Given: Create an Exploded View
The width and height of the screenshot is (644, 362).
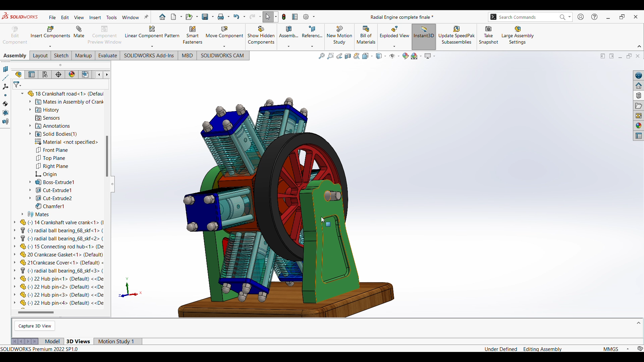Looking at the screenshot, I should pyautogui.click(x=394, y=32).
